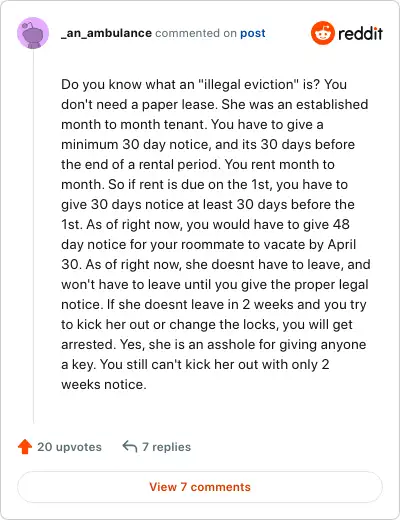Click the curved reply arrow icon
Image resolution: width=400 pixels, height=520 pixels.
130,447
